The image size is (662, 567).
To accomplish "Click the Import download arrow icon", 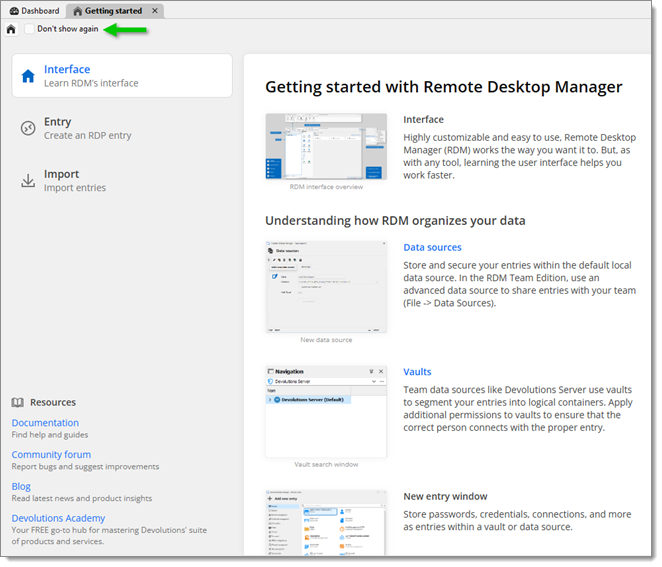I will click(x=28, y=180).
